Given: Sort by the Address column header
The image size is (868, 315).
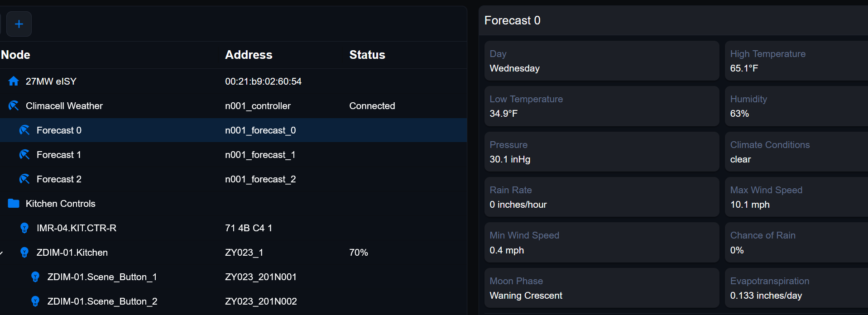Looking at the screenshot, I should click(249, 55).
